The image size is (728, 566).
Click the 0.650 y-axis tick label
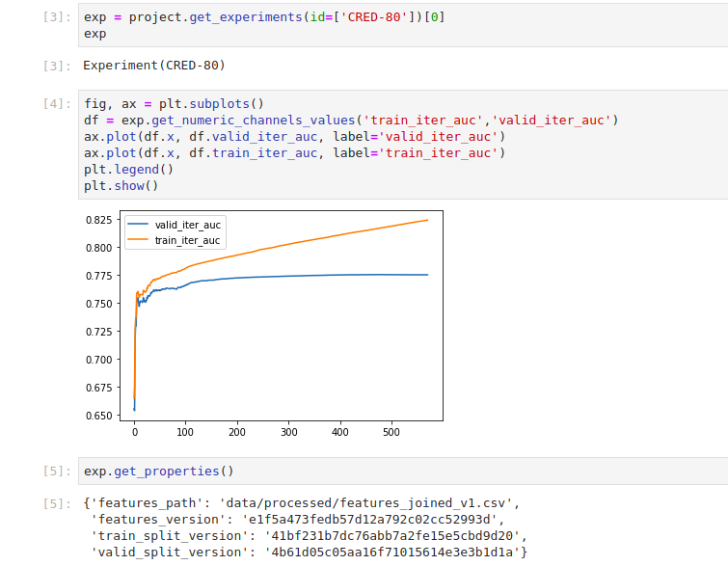pyautogui.click(x=99, y=416)
